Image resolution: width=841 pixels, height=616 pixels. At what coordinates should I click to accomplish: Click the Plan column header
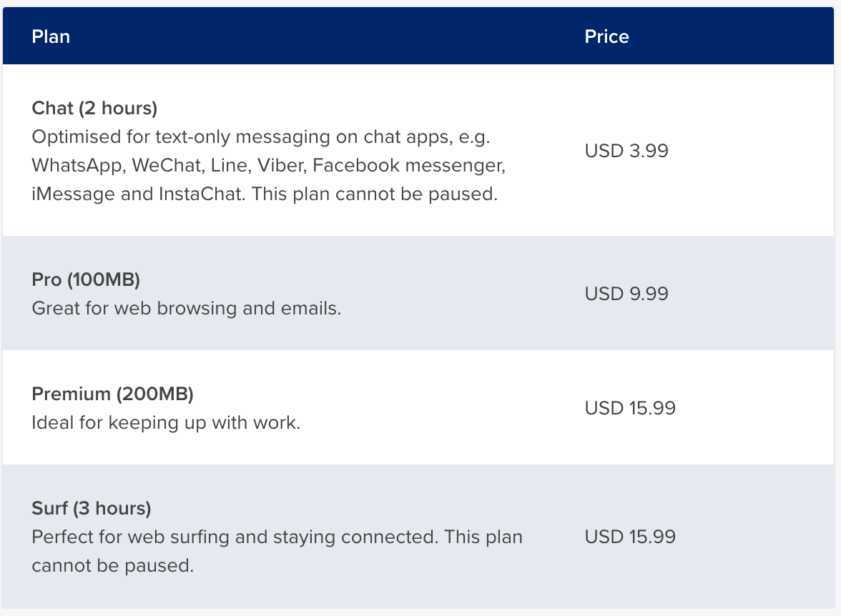pos(51,36)
